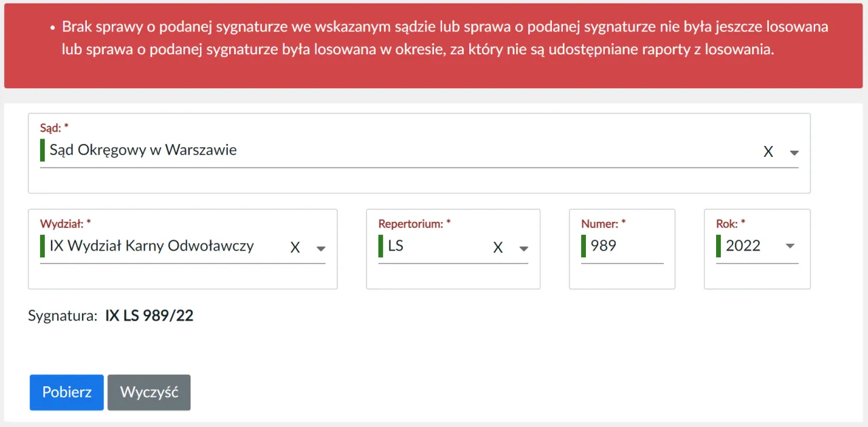The height and width of the screenshot is (427, 868).
Task: Expand the Rok year dropdown
Action: [x=789, y=246]
